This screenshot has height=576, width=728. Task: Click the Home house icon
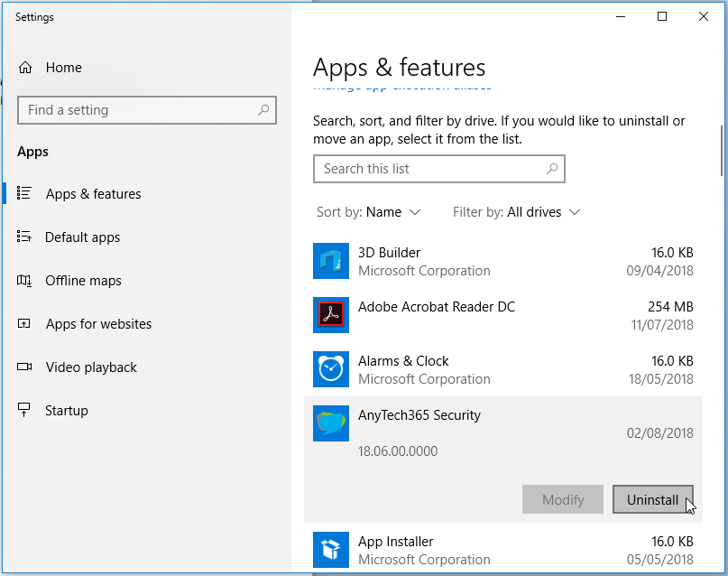25,68
